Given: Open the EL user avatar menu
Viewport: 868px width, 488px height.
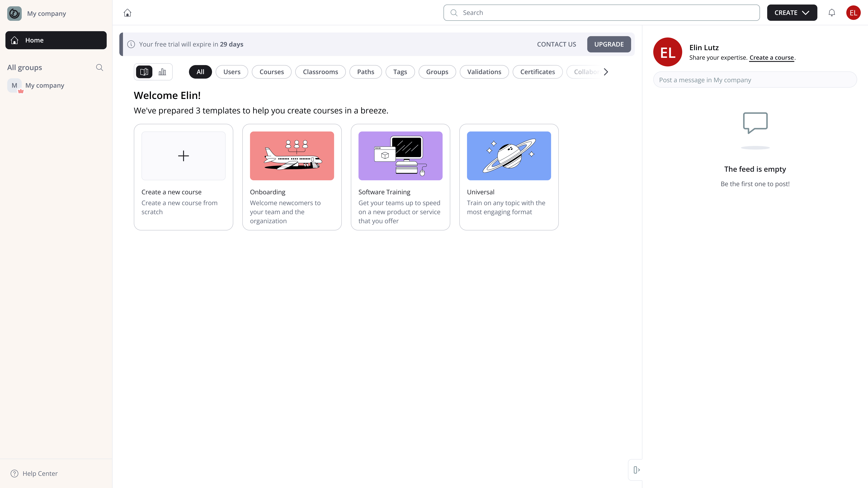Looking at the screenshot, I should click(x=853, y=13).
